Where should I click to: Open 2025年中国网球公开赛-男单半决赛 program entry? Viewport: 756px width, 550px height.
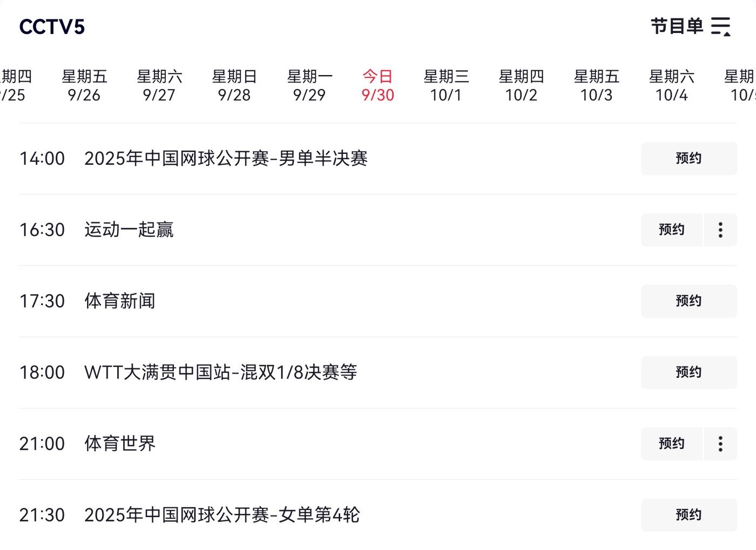(x=226, y=159)
